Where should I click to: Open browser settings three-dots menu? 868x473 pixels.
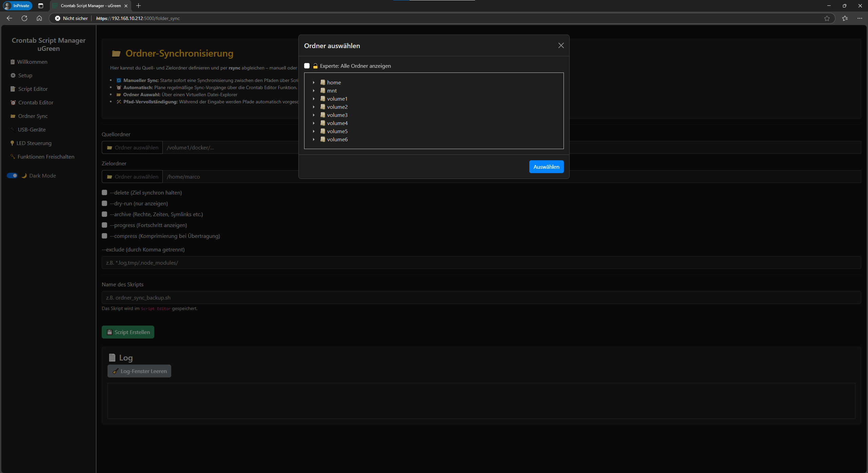coord(860,18)
